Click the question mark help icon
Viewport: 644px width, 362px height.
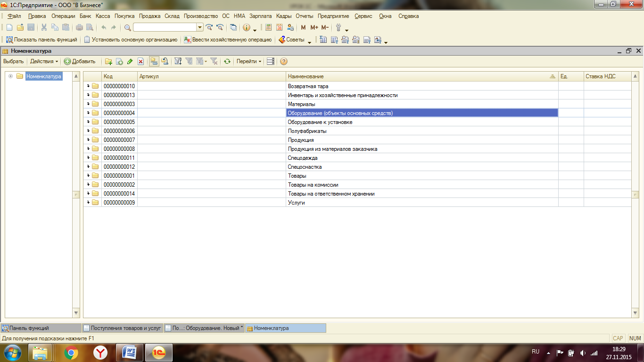[284, 61]
